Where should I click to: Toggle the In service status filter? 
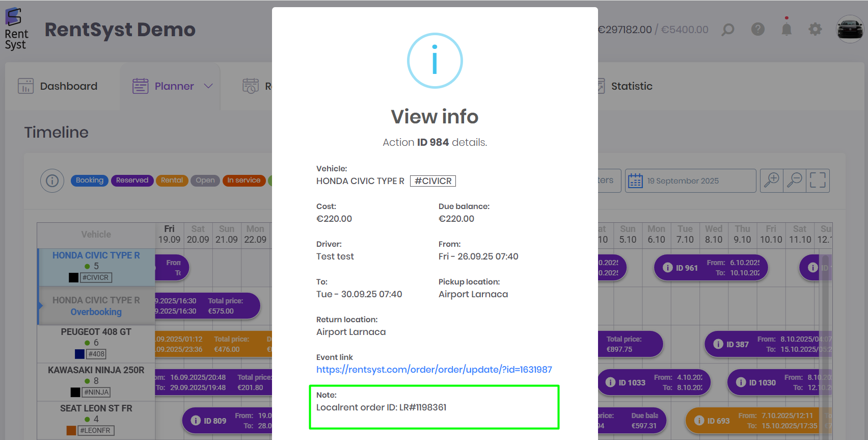pyautogui.click(x=243, y=180)
